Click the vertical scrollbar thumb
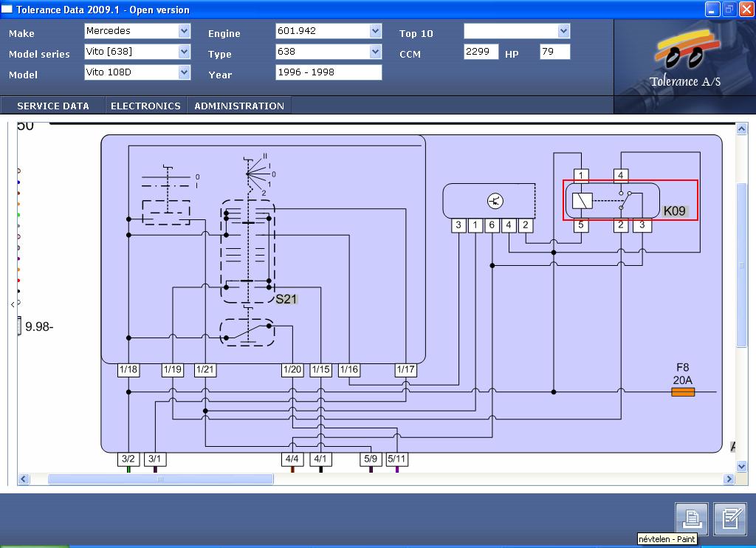The height and width of the screenshot is (548, 756). coord(741,265)
